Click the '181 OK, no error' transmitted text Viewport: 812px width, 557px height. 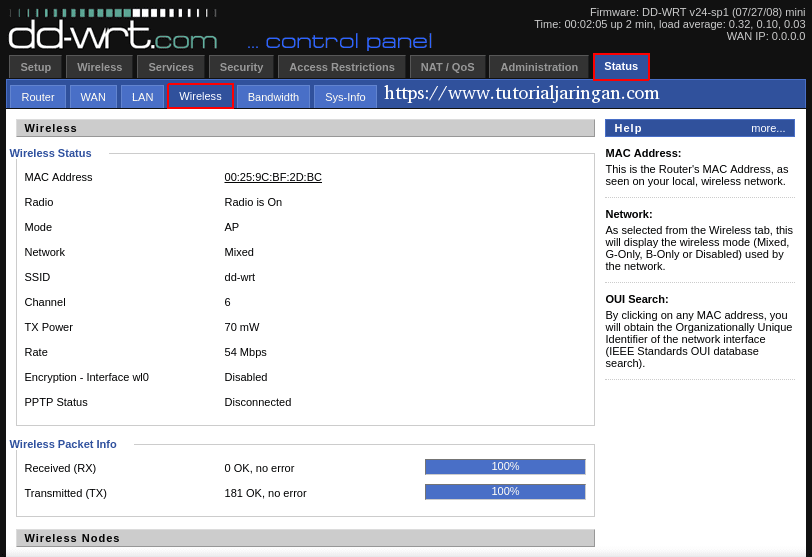click(266, 493)
